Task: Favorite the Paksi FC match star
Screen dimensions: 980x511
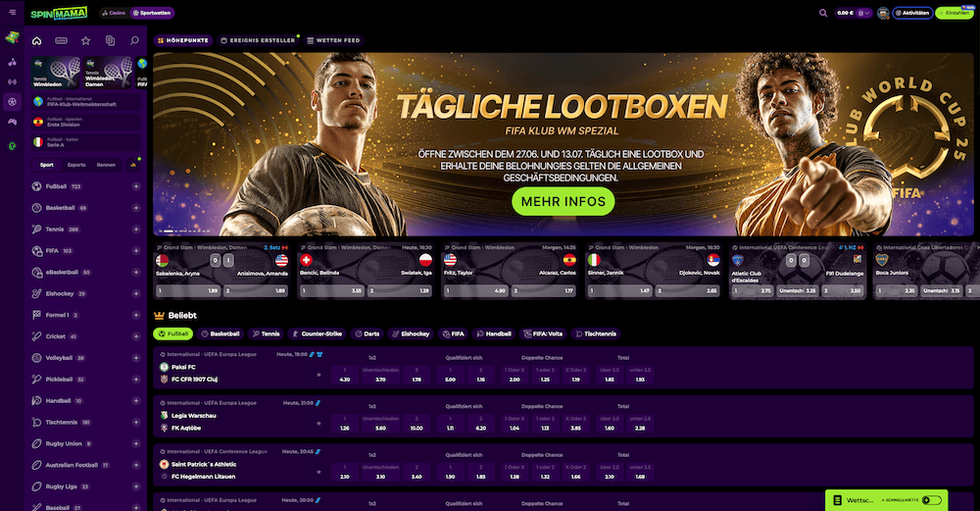Action: (318, 375)
